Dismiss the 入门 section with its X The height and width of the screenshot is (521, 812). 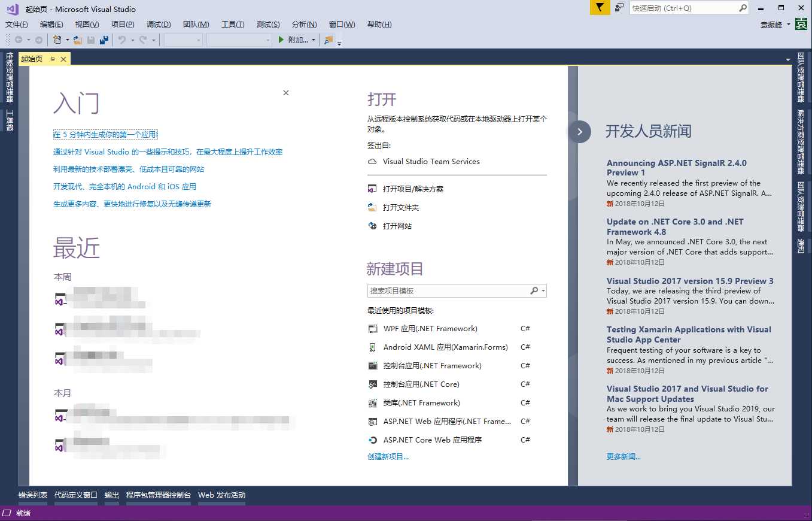286,93
